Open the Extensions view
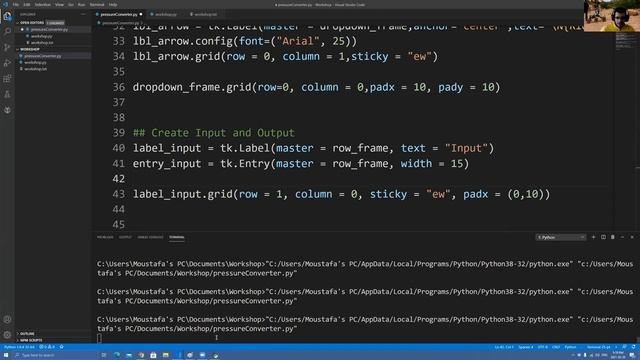Screen dimensions: 640x360 click(x=7, y=78)
